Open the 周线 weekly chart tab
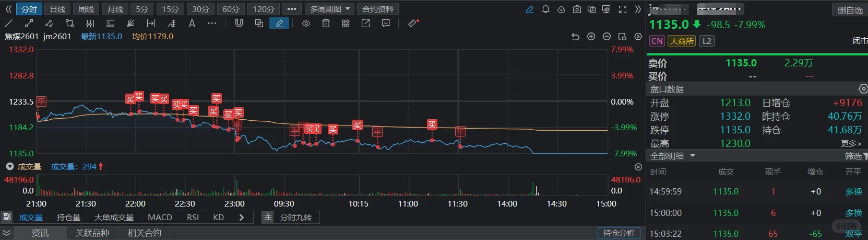Image resolution: width=868 pixels, height=240 pixels. 86,9
